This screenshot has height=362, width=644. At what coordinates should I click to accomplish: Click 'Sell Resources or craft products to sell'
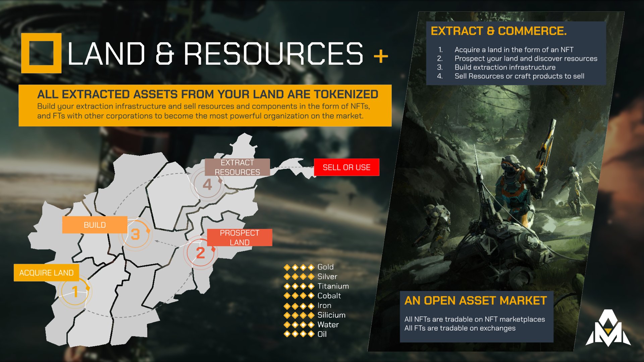pos(519,76)
